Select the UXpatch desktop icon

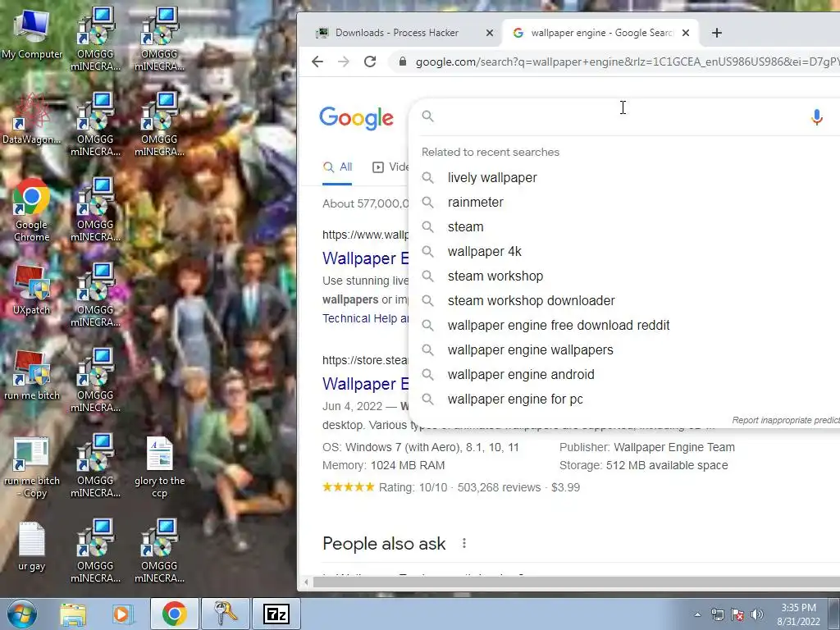pyautogui.click(x=32, y=290)
